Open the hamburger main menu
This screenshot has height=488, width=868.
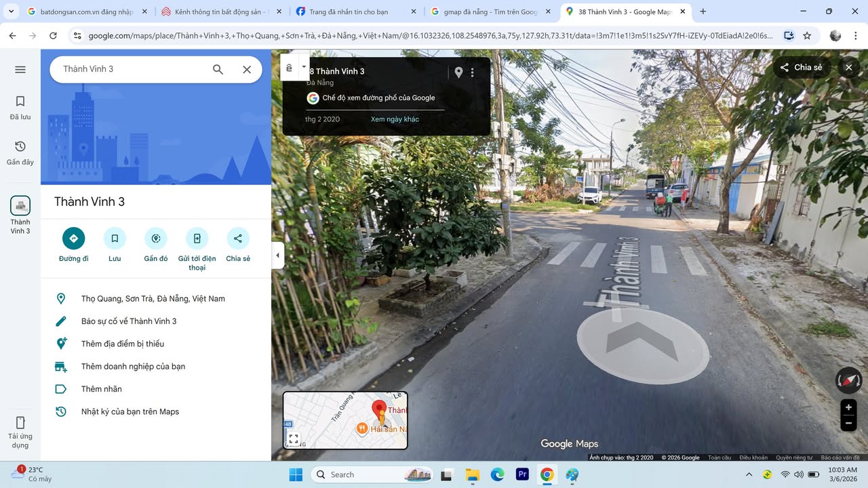point(20,69)
